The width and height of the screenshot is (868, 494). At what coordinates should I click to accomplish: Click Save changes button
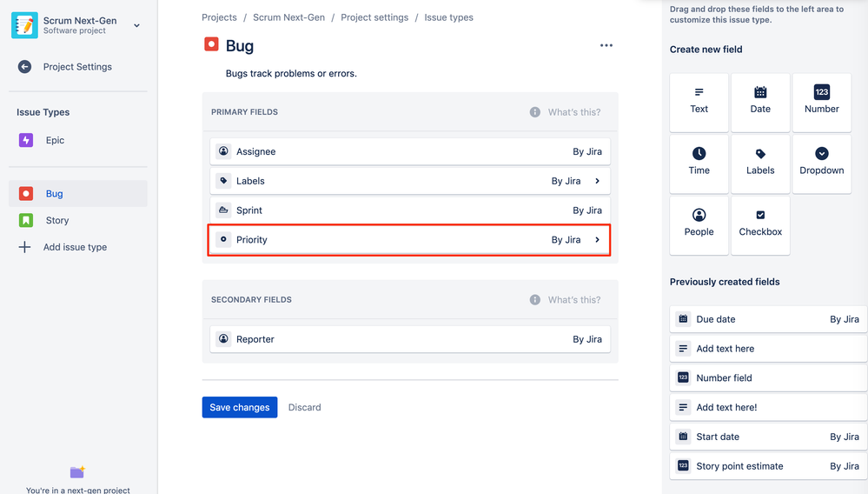(x=240, y=407)
